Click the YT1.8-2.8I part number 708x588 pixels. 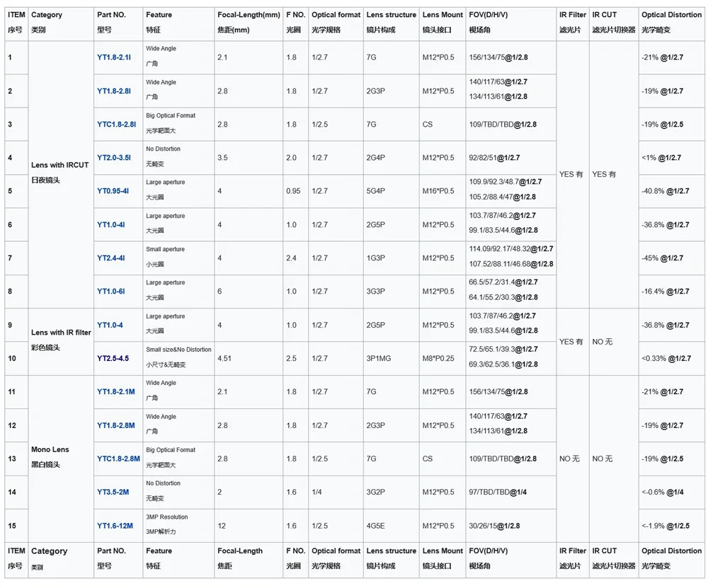coord(113,91)
